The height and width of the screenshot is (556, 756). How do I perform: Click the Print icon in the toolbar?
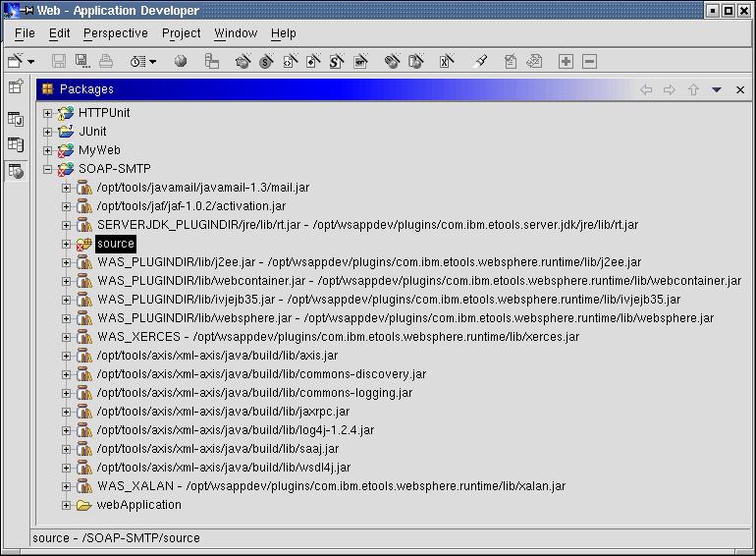(106, 61)
